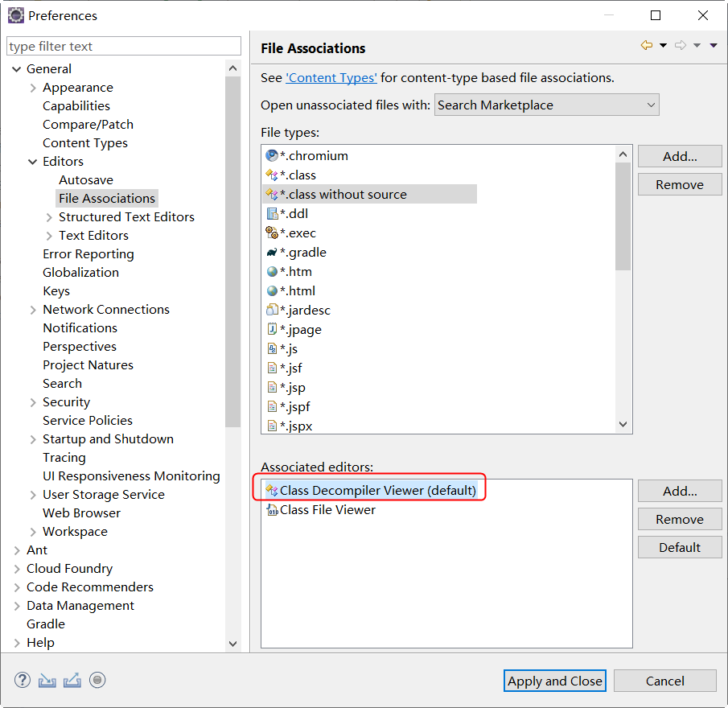Image resolution: width=728 pixels, height=708 pixels.
Task: Select Content Types in the tree
Action: (85, 143)
